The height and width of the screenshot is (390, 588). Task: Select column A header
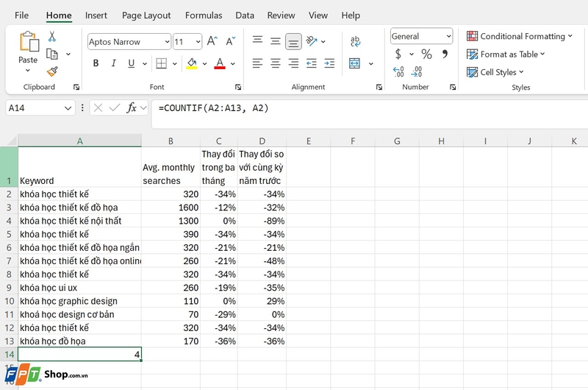tap(79, 141)
